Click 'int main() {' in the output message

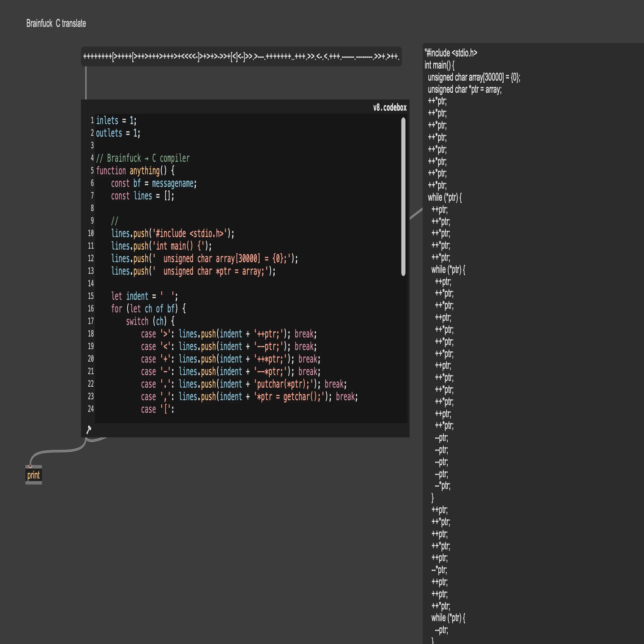coord(440,65)
